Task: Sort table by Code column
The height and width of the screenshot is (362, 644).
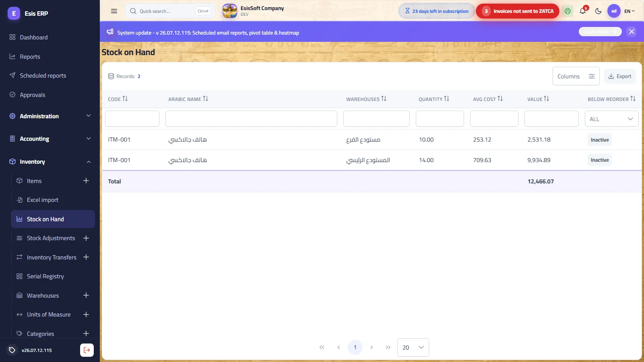Action: (118, 99)
